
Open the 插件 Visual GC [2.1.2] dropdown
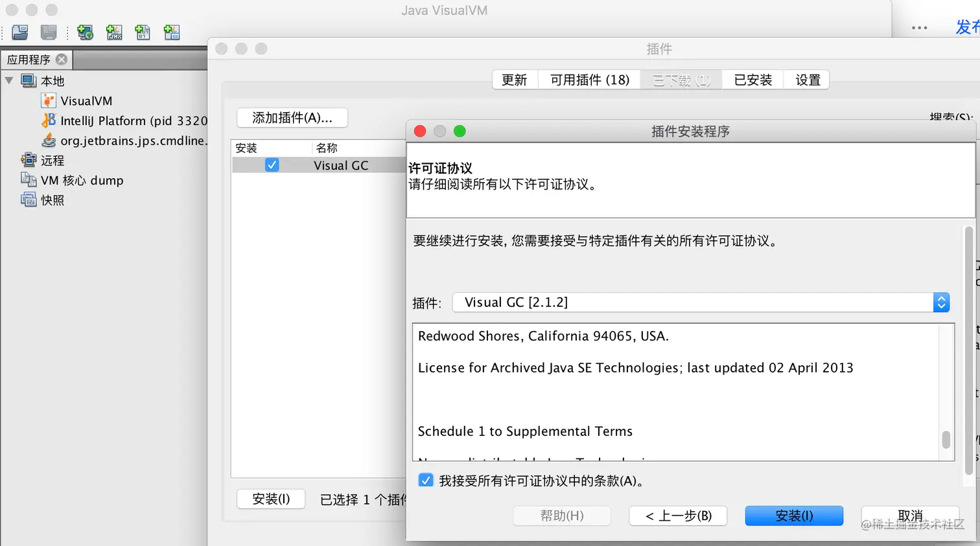click(x=701, y=302)
